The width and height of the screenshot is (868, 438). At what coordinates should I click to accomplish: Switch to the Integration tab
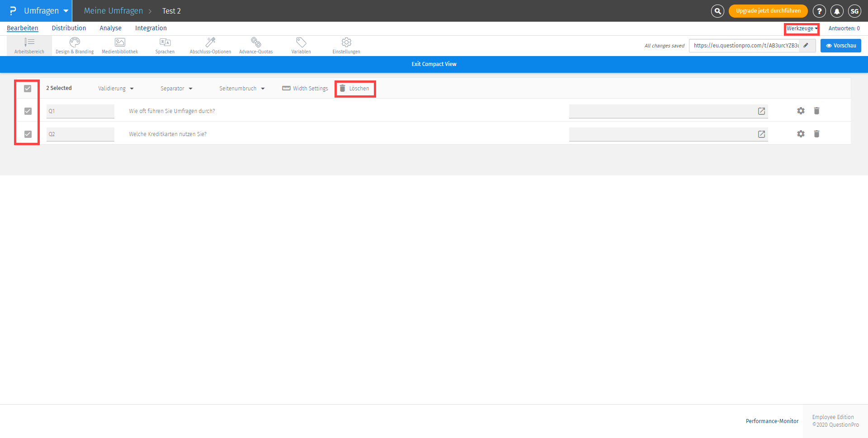(151, 28)
